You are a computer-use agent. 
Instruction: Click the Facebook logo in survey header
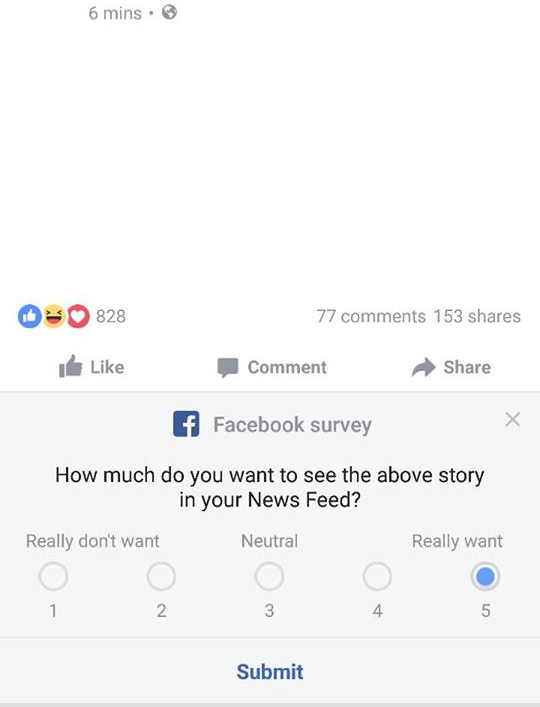click(x=186, y=424)
